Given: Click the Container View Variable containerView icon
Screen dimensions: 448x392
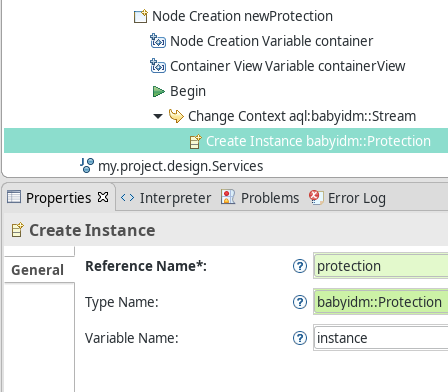Looking at the screenshot, I should coord(158,66).
